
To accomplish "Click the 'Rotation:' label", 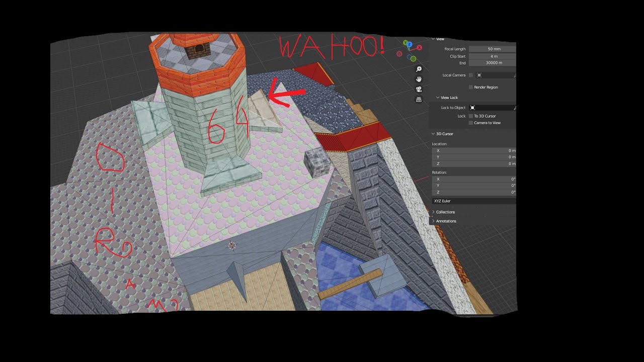I will tap(439, 172).
